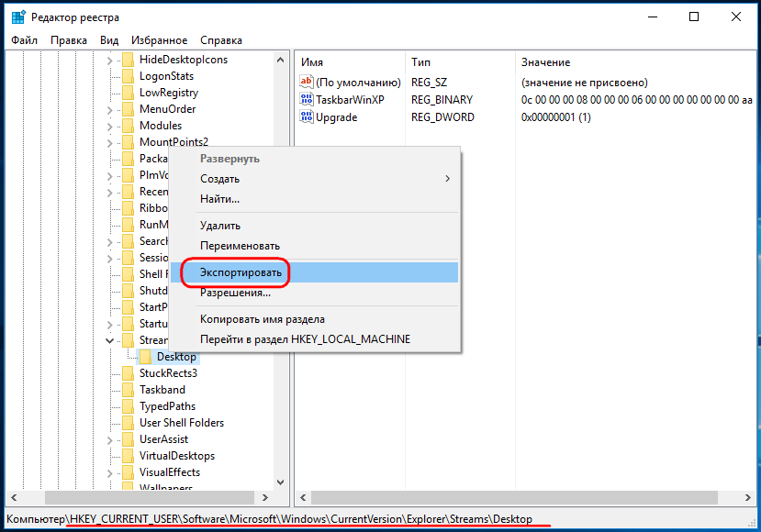The height and width of the screenshot is (532, 761).
Task: Select the Upgrade DWORD value icon
Action: 307,116
